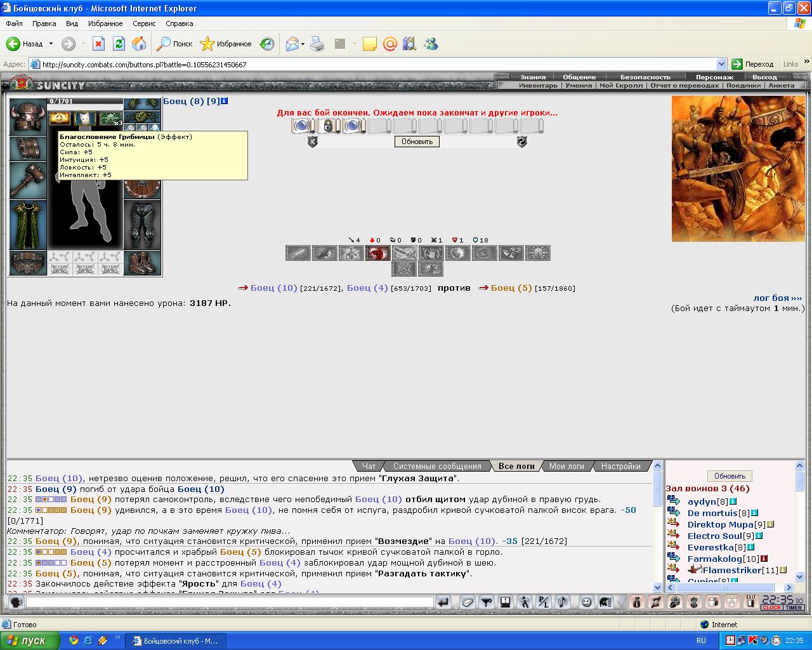Activate the red highlighted combat skill icon

377,253
